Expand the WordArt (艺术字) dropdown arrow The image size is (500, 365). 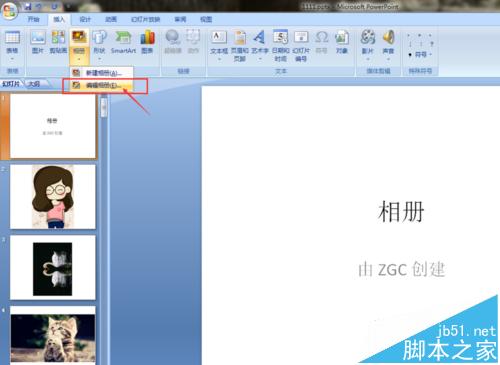tap(260, 59)
